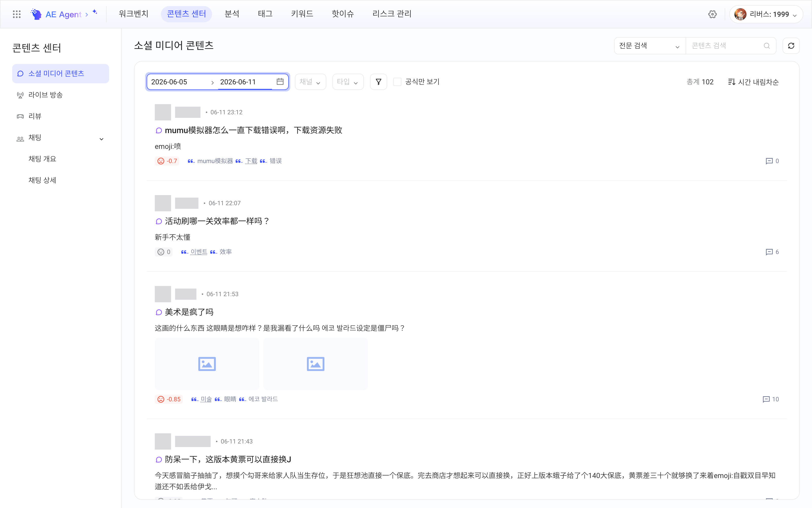812x508 pixels.
Task: Click the refresh icon button
Action: coord(791,46)
